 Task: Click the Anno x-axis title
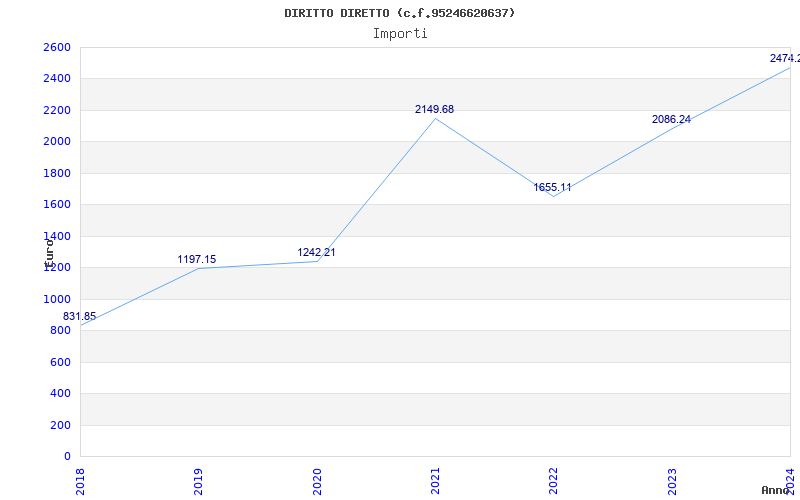point(777,490)
